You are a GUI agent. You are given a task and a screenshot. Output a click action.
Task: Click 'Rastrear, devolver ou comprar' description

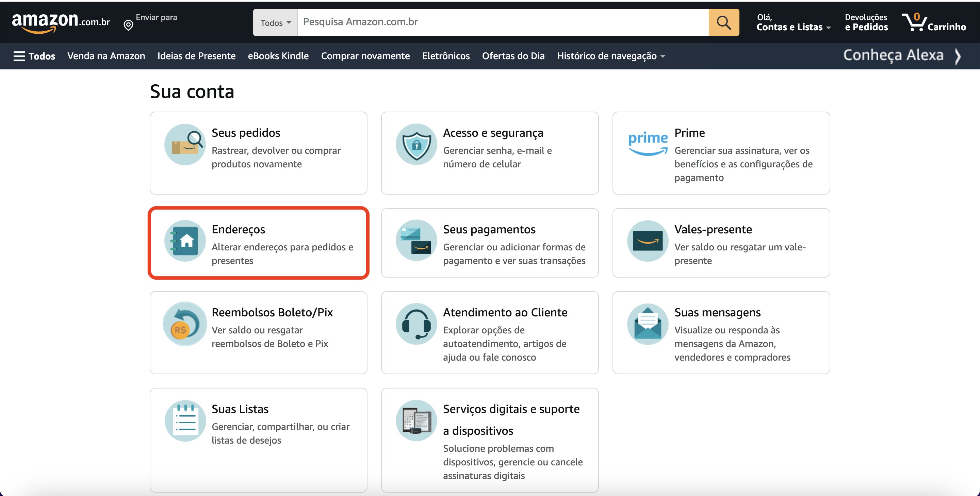point(276,157)
